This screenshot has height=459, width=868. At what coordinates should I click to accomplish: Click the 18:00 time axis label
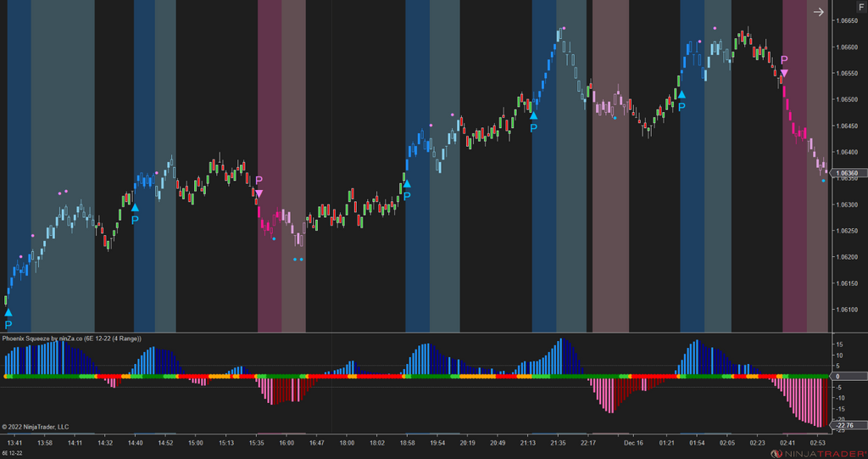pyautogui.click(x=347, y=443)
